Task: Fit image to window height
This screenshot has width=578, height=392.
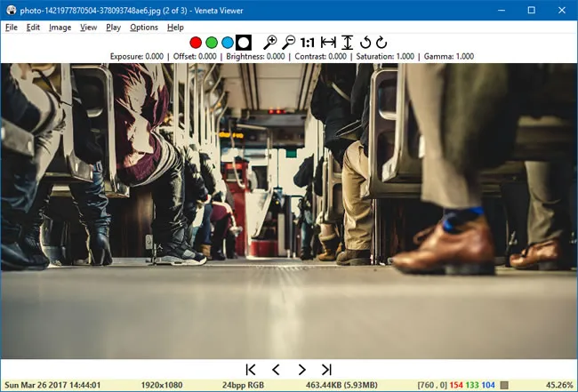Action: pos(347,43)
